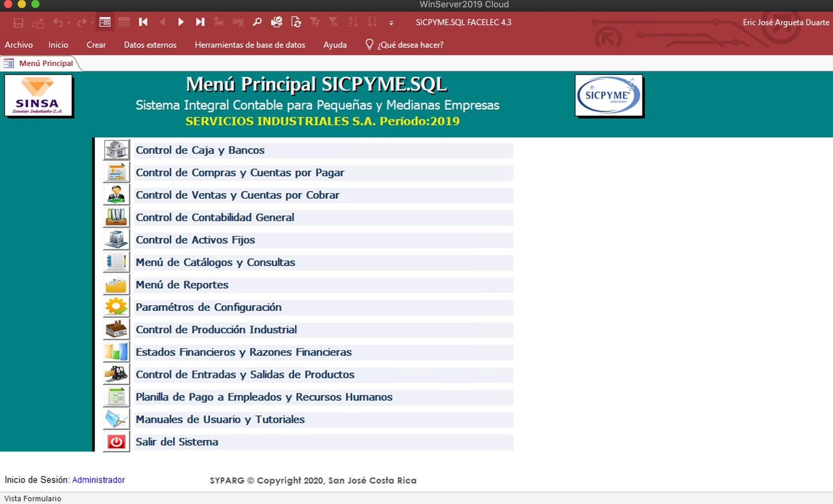The height and width of the screenshot is (504, 833).
Task: Expand the quick access toolbar customize arrow
Action: tap(391, 23)
